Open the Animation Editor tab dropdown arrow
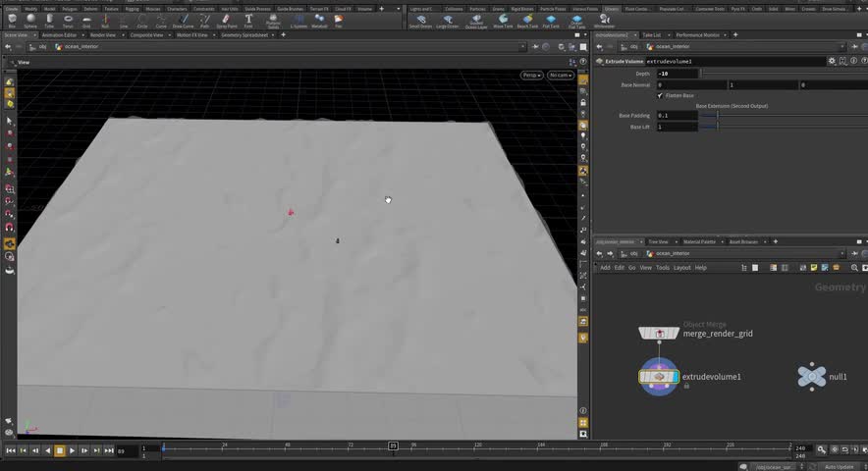Viewport: 868px width, 471px height. click(83, 35)
